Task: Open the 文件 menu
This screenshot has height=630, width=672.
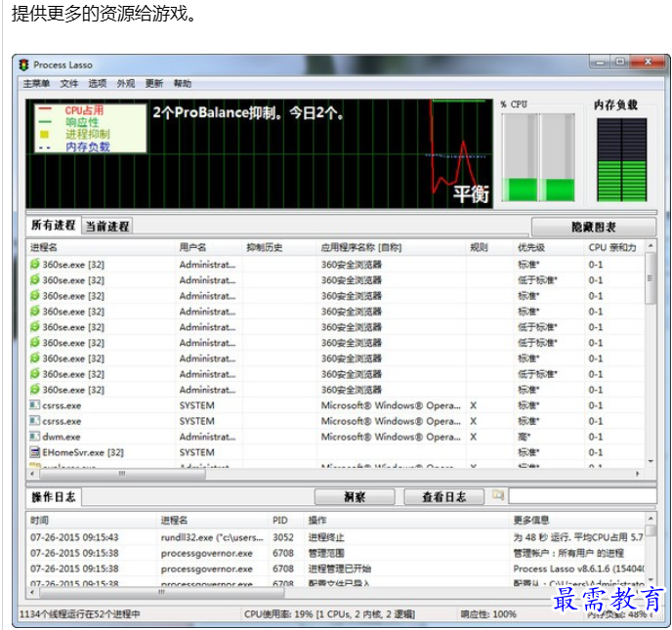Action: [x=68, y=83]
